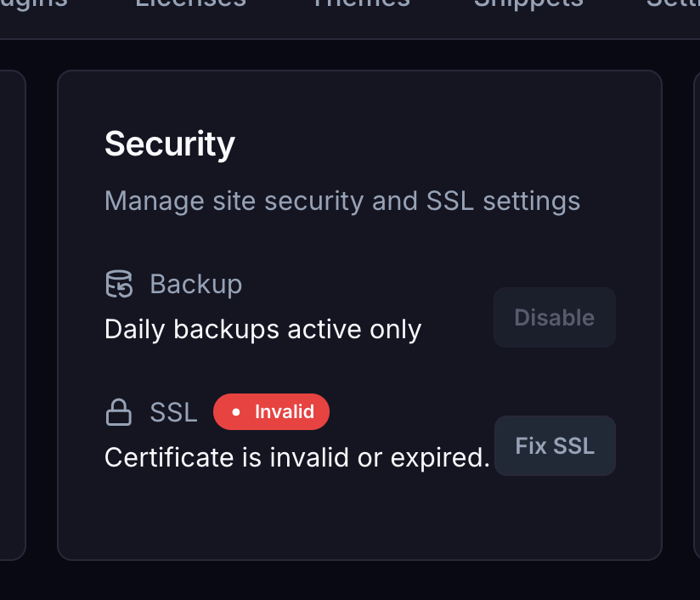Screen dimensions: 700x600
Task: Click the SSL padlock icon
Action: [x=119, y=412]
